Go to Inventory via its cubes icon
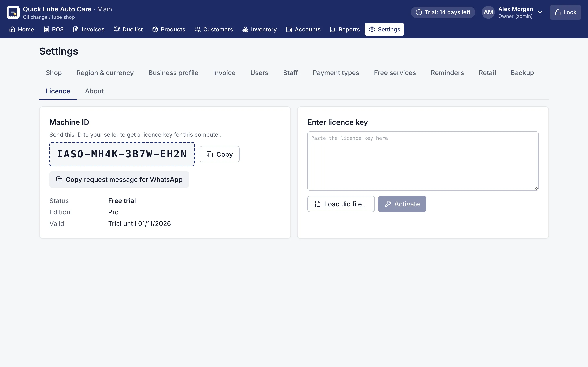This screenshot has height=367, width=588. (x=245, y=29)
